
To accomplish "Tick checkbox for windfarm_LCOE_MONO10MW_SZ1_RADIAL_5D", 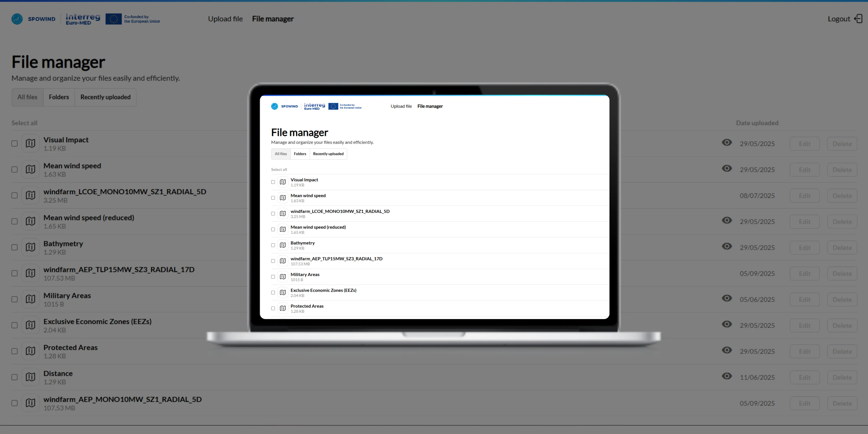I will (x=14, y=195).
